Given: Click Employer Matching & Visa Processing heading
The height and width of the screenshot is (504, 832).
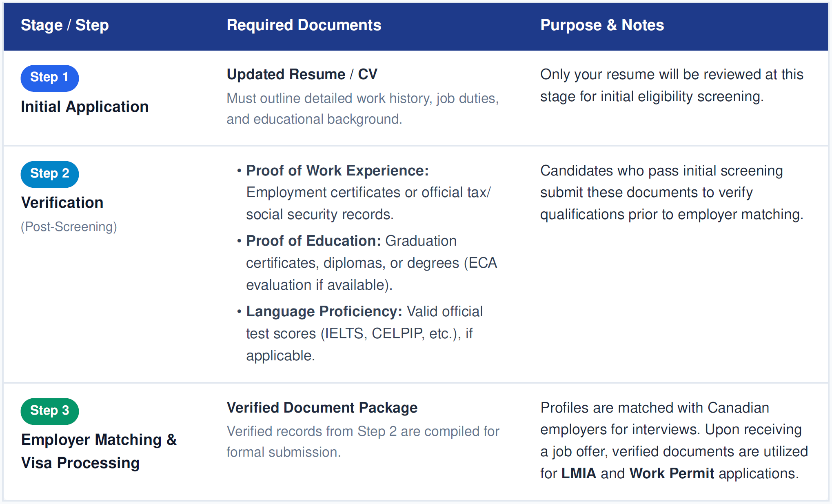Looking at the screenshot, I should tap(99, 451).
